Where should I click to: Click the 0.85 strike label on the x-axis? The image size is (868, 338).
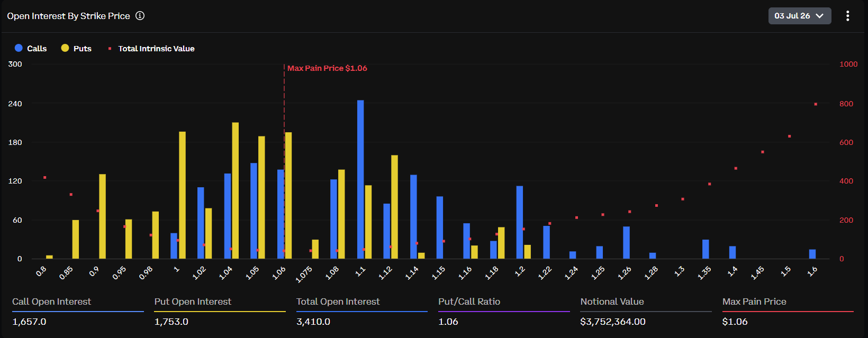pos(66,272)
